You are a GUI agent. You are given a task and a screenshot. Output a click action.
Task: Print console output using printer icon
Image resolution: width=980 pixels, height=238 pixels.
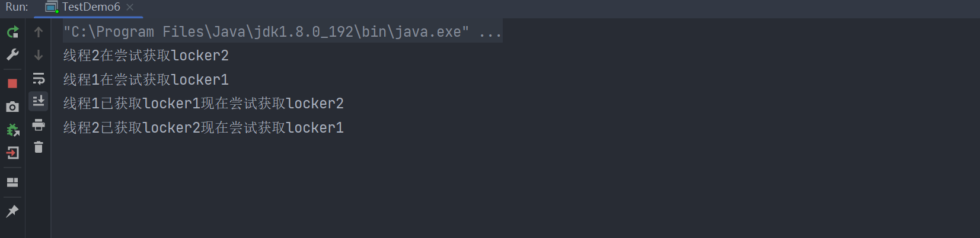[x=39, y=124]
